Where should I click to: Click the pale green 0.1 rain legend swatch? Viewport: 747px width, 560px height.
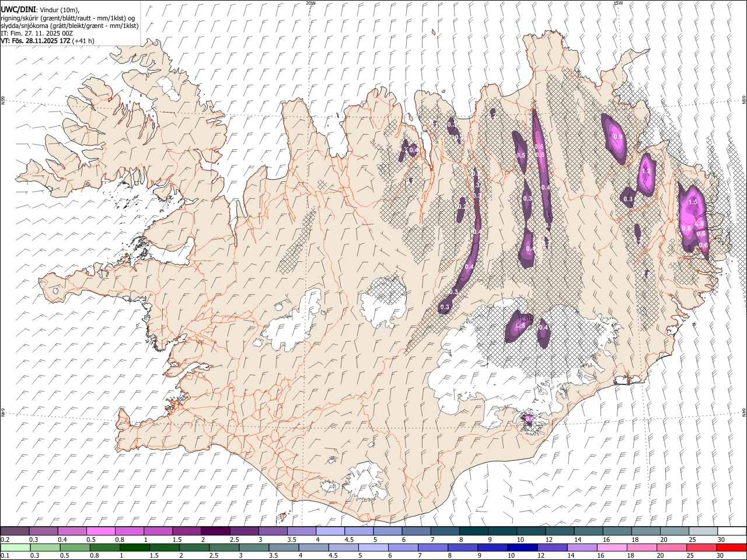pos(15,548)
